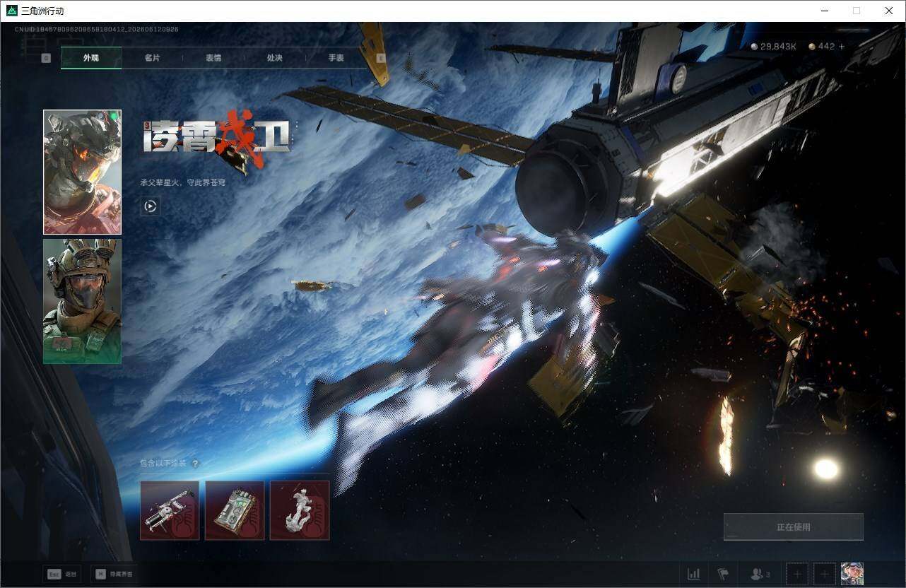The width and height of the screenshot is (906, 588).
Task: Open the 手表 tab
Action: [336, 58]
